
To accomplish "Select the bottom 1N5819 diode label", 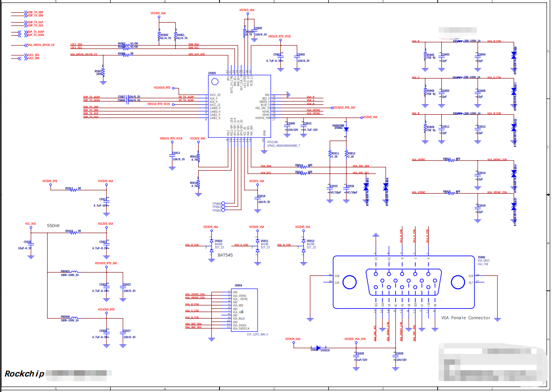I will coord(325,350).
